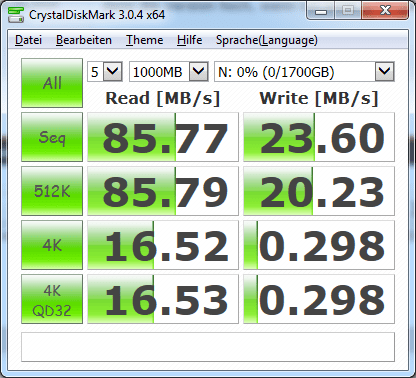Open the Datei menu
The image size is (416, 378).
coord(28,40)
